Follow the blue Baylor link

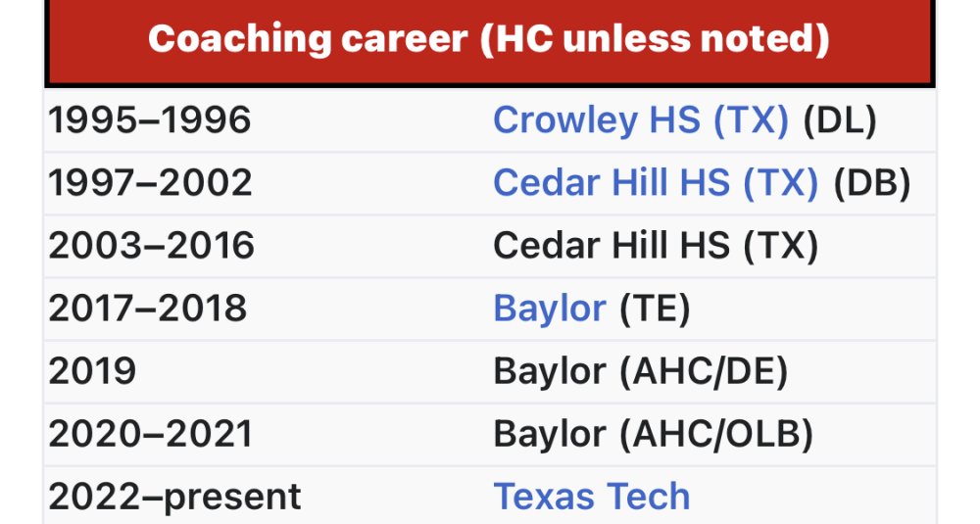[550, 309]
